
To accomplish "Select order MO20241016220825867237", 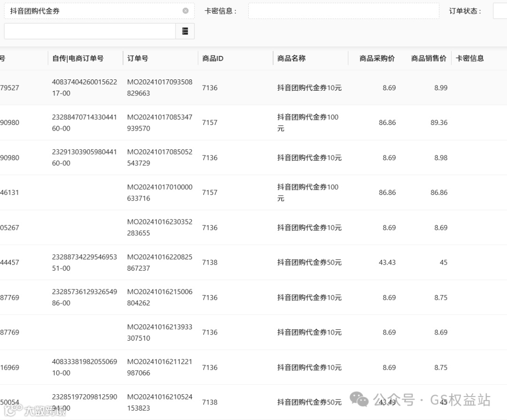I will pos(160,263).
